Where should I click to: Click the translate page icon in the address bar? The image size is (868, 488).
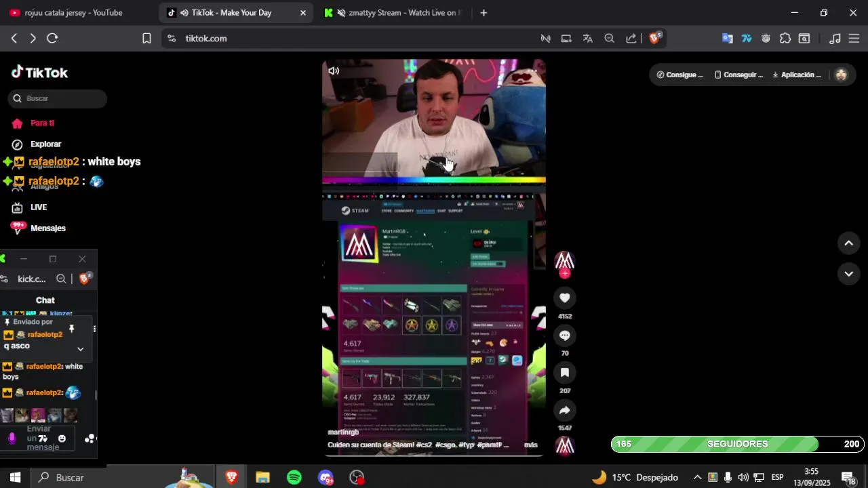click(x=588, y=39)
